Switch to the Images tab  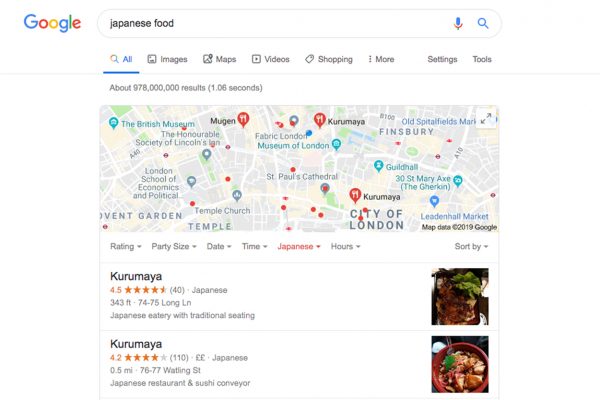click(168, 59)
